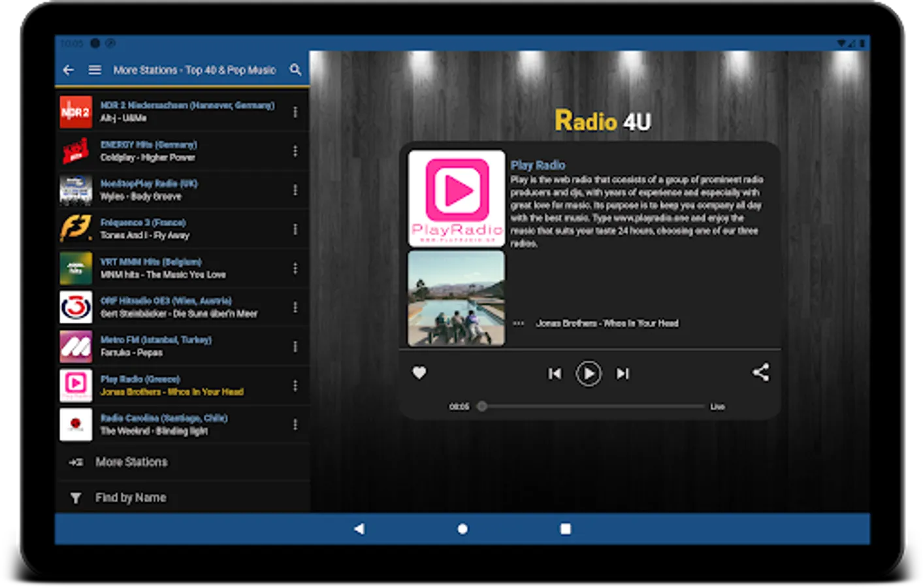Share the current station

[760, 372]
